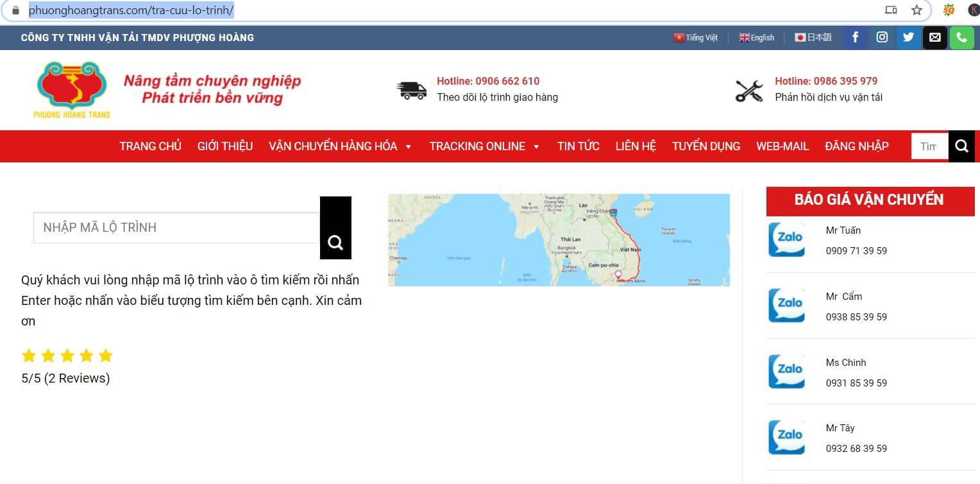Click the third rating star
This screenshot has width=980, height=484.
click(67, 356)
